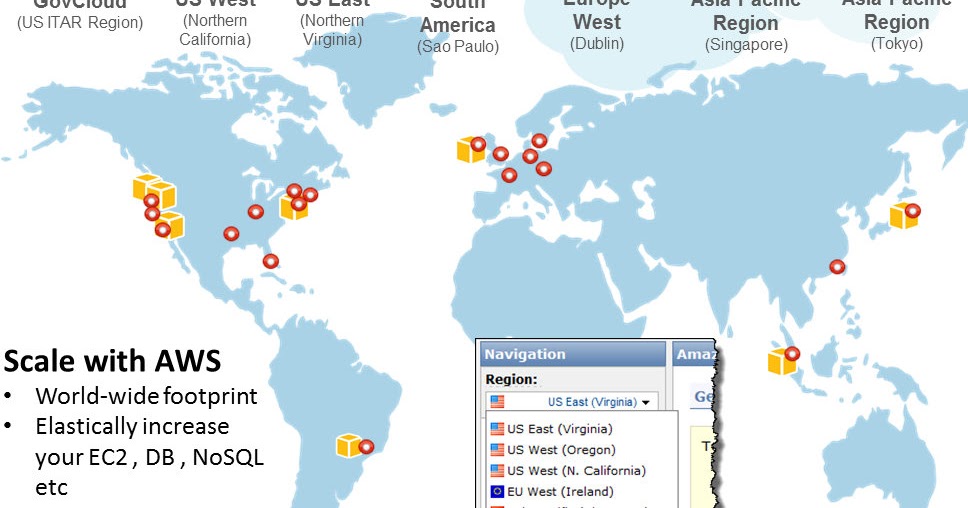Click the US flag icon next to US West (Oregon)
968x508 pixels.
[497, 450]
